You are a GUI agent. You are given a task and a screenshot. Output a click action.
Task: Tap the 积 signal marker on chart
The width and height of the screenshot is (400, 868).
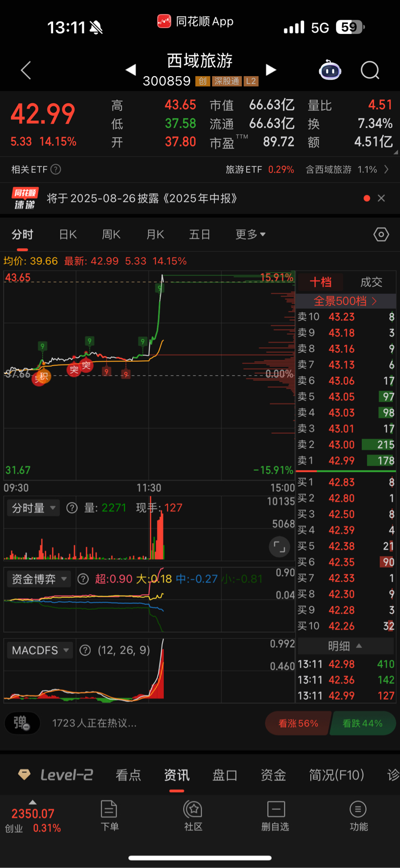pyautogui.click(x=43, y=376)
